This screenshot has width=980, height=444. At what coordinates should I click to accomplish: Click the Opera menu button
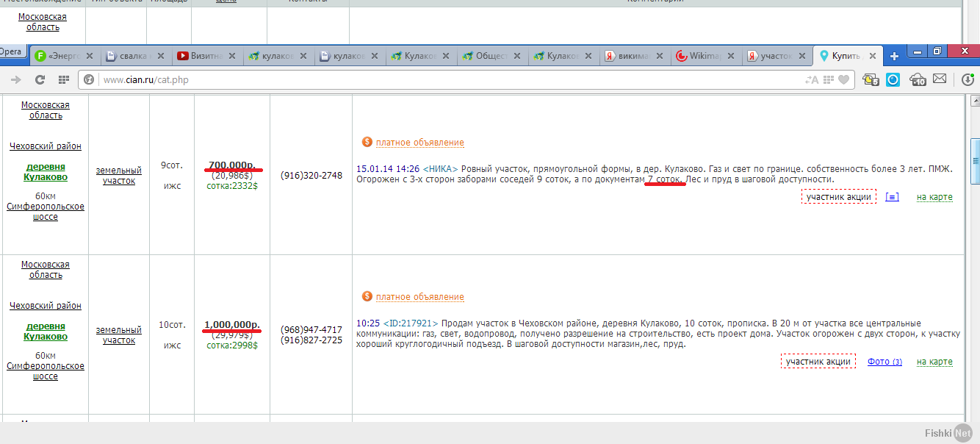pos(11,51)
